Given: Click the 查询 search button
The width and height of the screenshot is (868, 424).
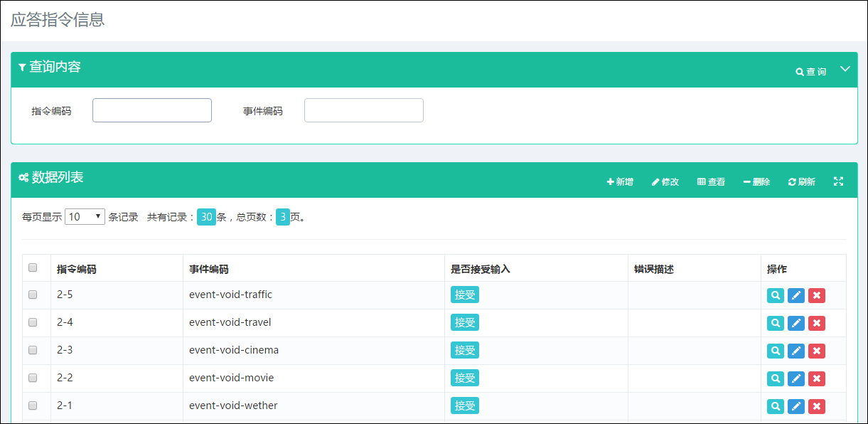Looking at the screenshot, I should (811, 72).
